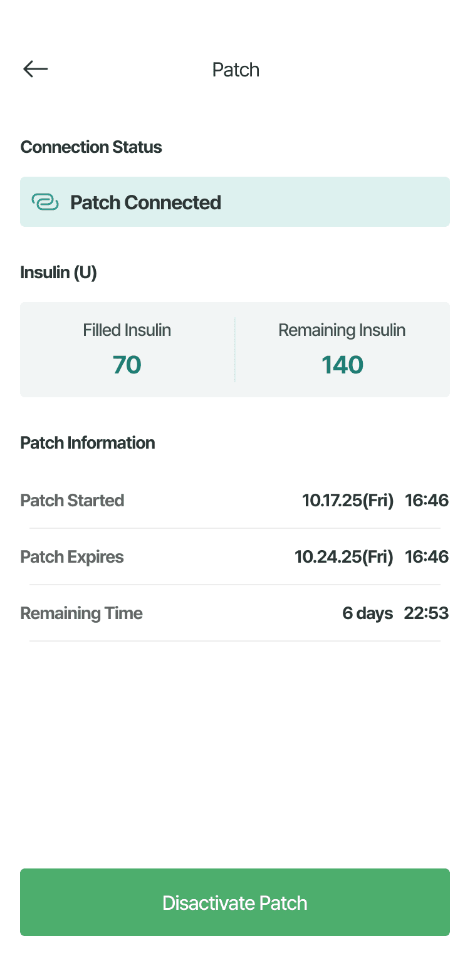Select the Remaining Insulin value 140
Image resolution: width=470 pixels, height=980 pixels.
point(342,365)
